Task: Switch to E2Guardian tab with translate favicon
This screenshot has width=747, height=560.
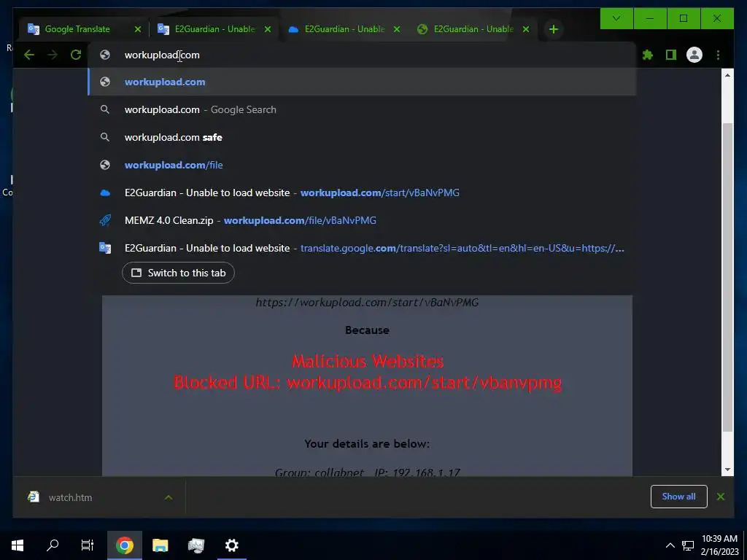Action: (214, 29)
